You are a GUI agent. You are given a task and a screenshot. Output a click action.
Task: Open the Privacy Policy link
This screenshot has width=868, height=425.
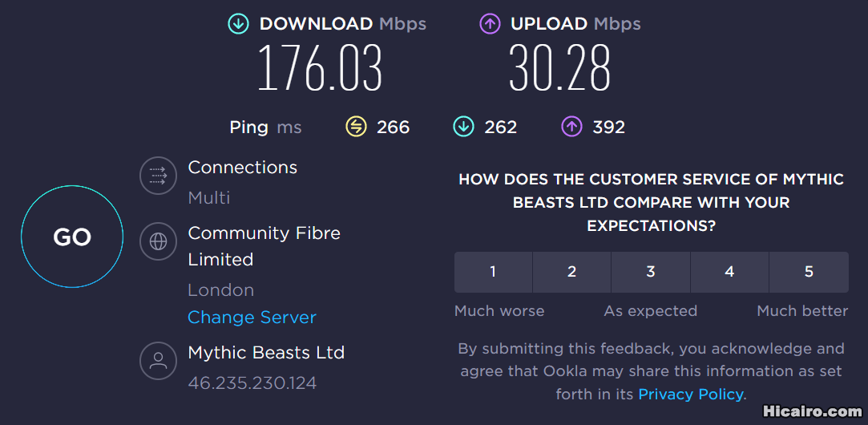691,394
